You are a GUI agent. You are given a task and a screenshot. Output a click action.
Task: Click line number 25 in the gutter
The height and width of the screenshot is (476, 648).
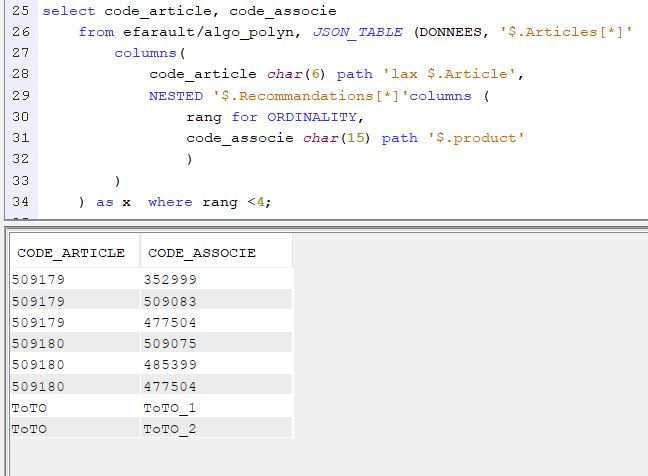(x=21, y=11)
